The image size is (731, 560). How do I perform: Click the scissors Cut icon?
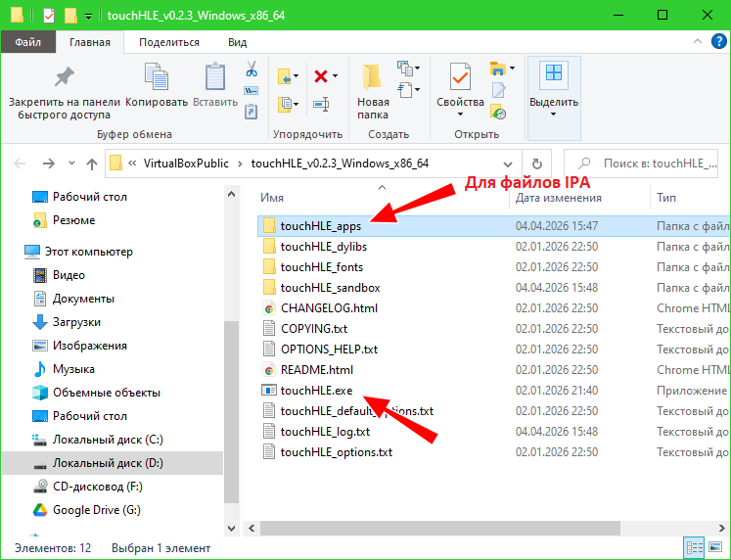tap(251, 69)
